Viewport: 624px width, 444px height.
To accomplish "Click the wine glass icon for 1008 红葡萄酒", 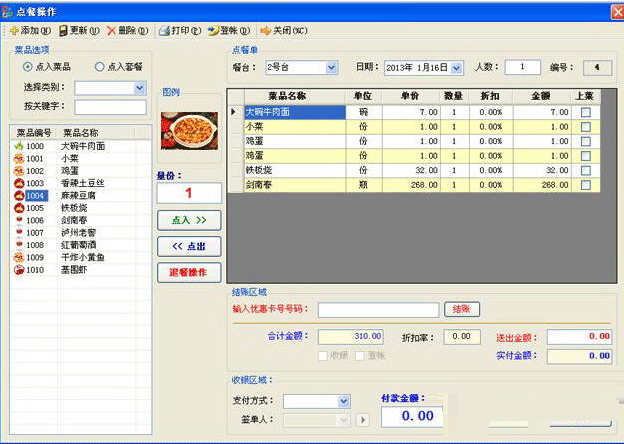I will point(19,245).
